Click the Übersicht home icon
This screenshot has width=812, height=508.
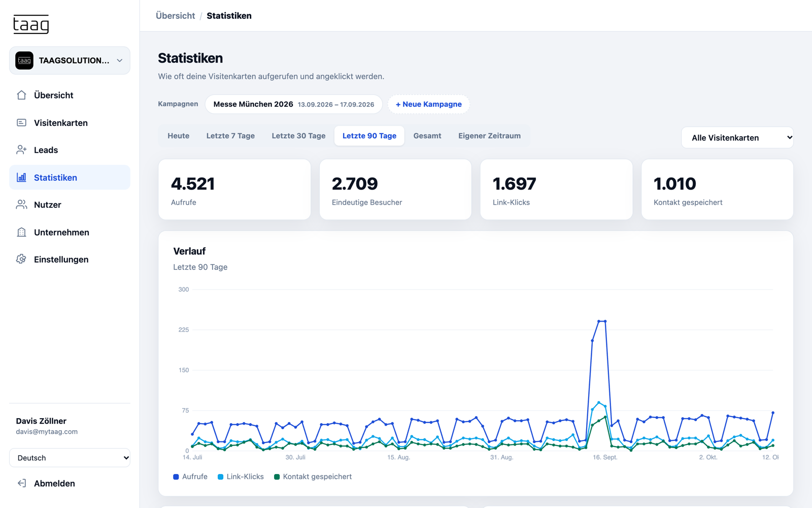21,95
